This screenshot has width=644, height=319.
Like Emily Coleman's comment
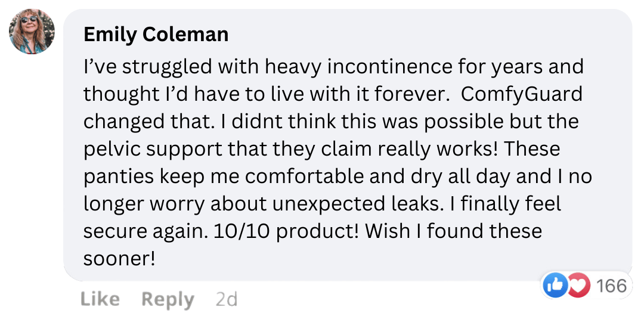[98, 299]
